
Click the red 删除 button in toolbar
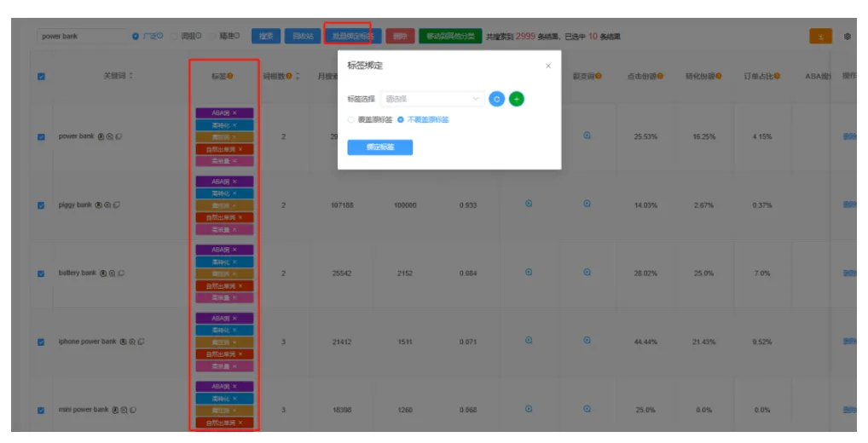coord(400,37)
